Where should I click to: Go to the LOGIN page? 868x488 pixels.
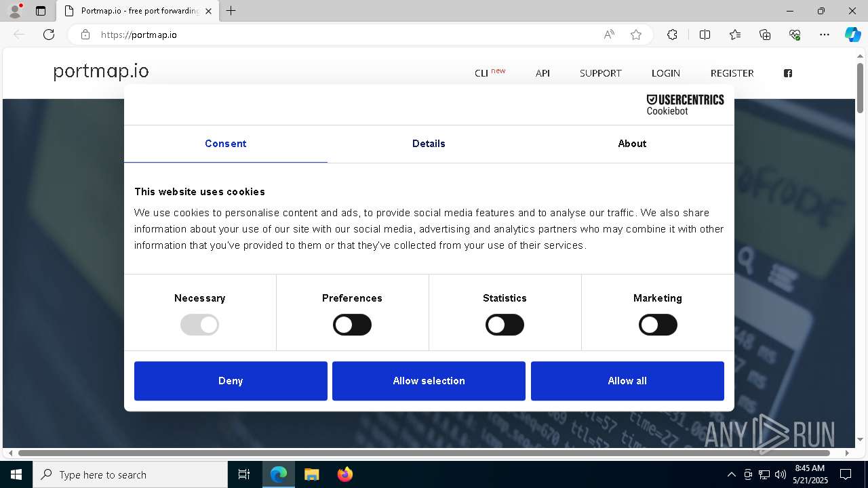pos(666,73)
